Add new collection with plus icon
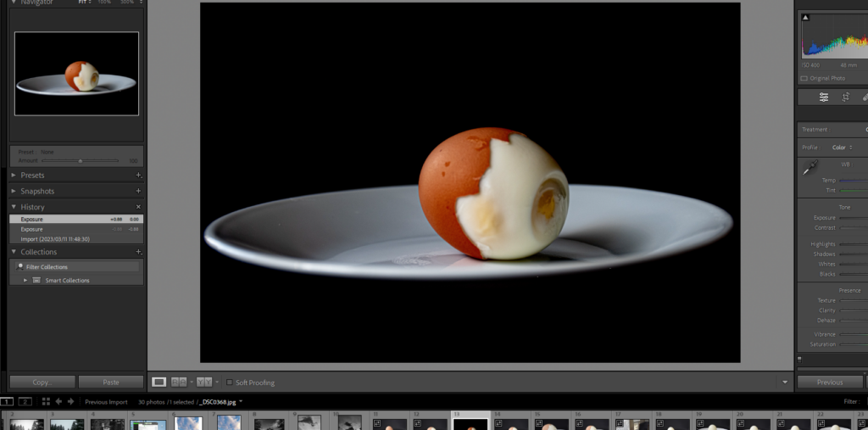Image resolution: width=868 pixels, height=430 pixels. tap(138, 252)
